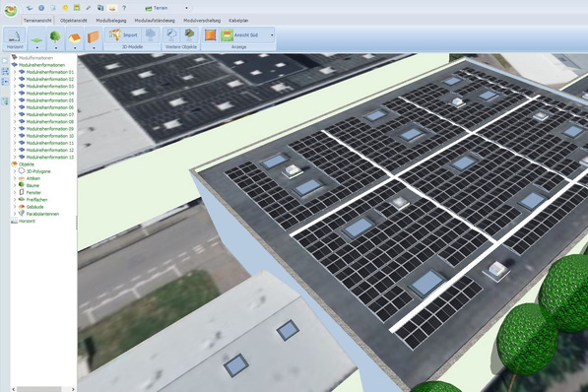Click the Ansicht Süd view button
588x392 pixels.
(x=243, y=35)
